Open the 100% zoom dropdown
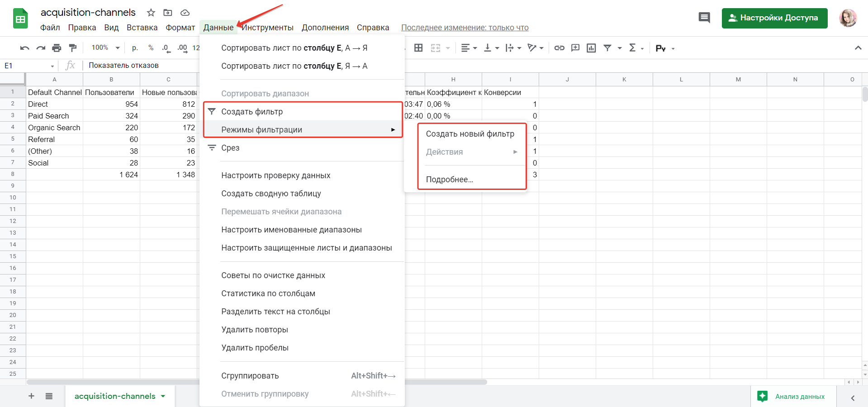This screenshot has height=407, width=868. [x=105, y=48]
